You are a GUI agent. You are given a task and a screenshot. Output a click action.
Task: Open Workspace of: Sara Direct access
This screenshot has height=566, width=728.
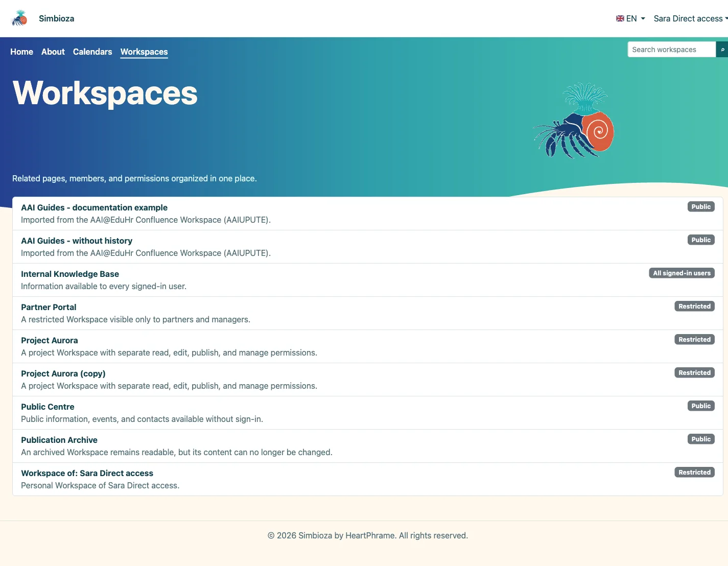[x=87, y=473]
